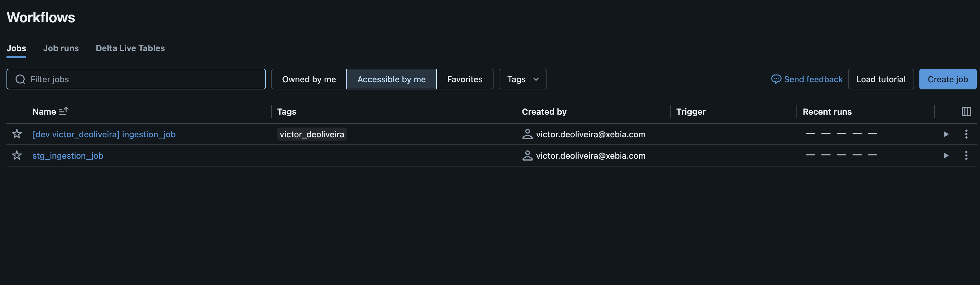Star the stg_ingestion_job as favorite
The width and height of the screenshot is (980, 285).
17,155
